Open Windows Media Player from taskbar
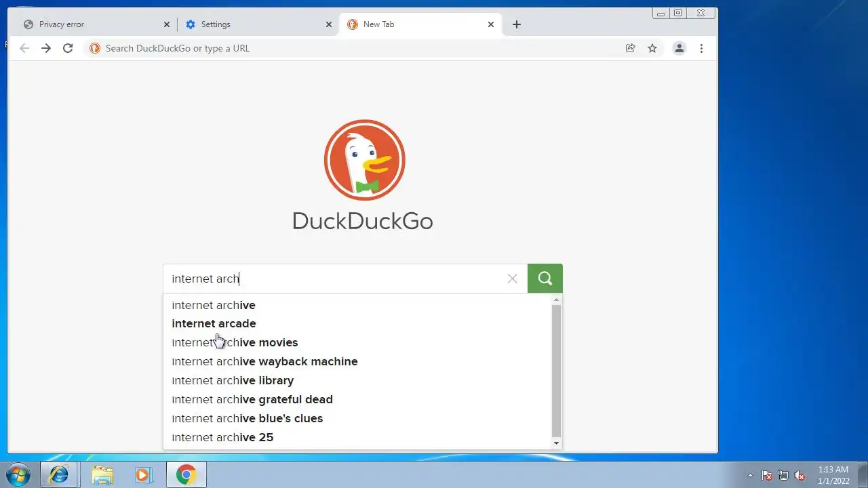 tap(143, 474)
